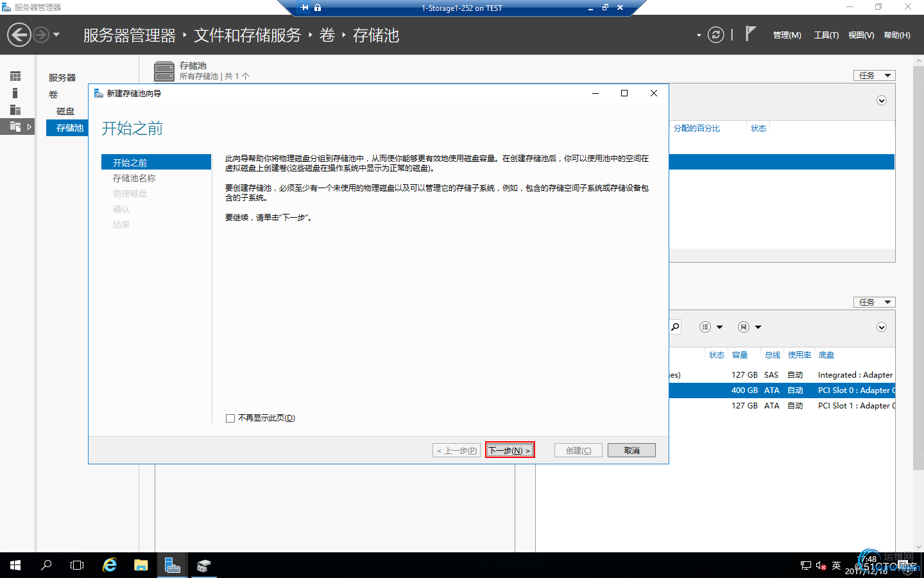Open File Explorer from taskbar
Viewport: 924px width, 578px height.
141,565
